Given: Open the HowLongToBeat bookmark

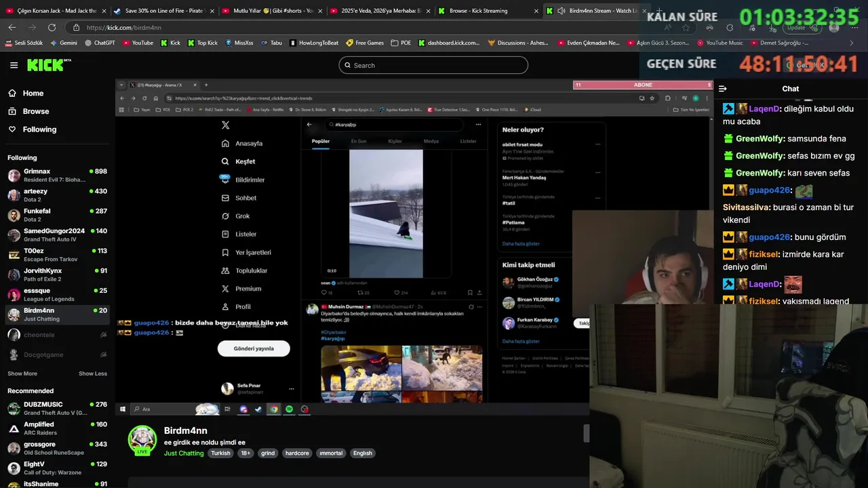Looking at the screenshot, I should 313,43.
